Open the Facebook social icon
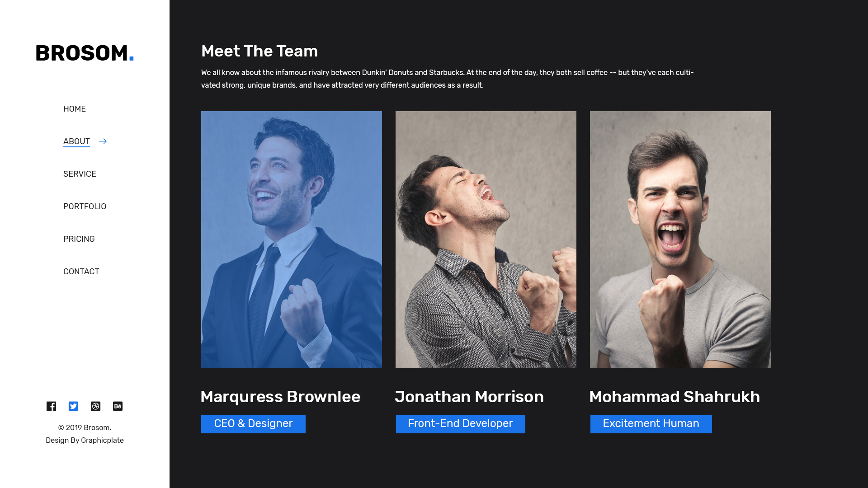868x488 pixels. pyautogui.click(x=51, y=406)
